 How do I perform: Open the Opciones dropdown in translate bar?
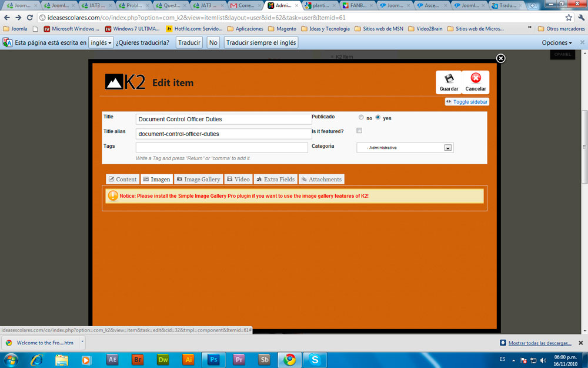pyautogui.click(x=557, y=43)
